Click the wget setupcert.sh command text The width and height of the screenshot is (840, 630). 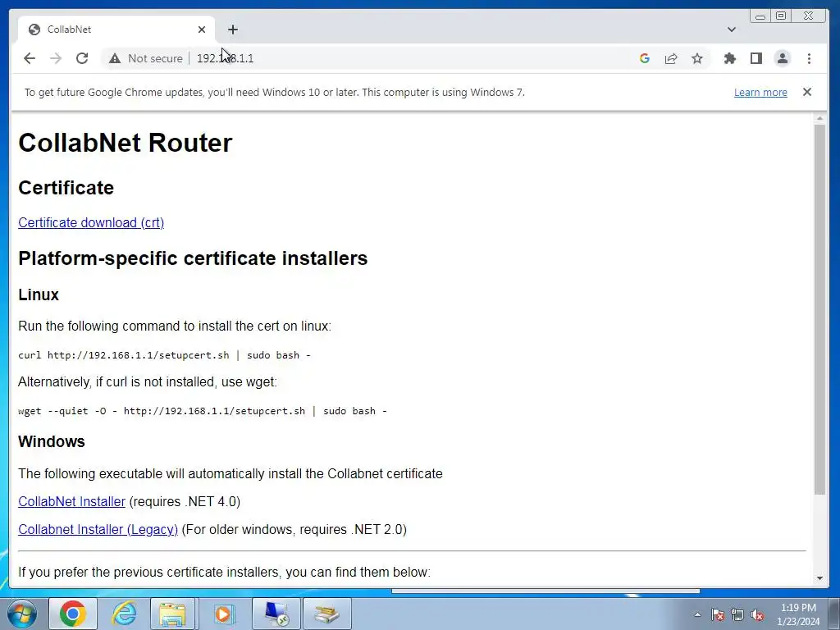click(203, 411)
